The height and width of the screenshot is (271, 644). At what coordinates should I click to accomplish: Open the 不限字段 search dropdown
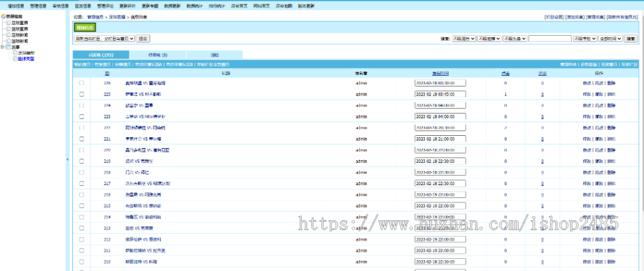point(585,39)
